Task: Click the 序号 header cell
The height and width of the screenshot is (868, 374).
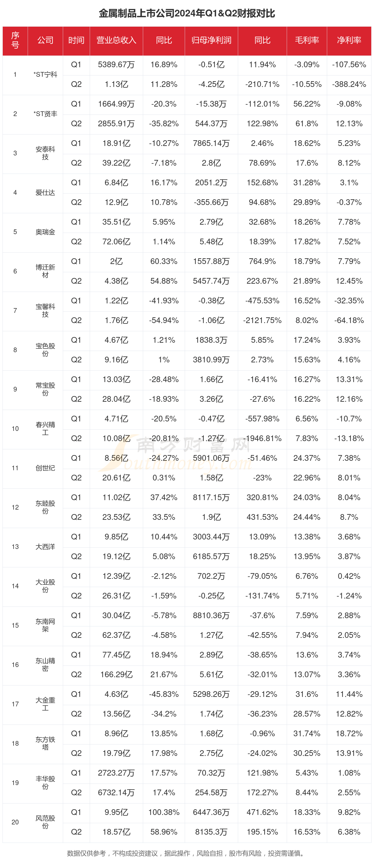Action: point(15,41)
